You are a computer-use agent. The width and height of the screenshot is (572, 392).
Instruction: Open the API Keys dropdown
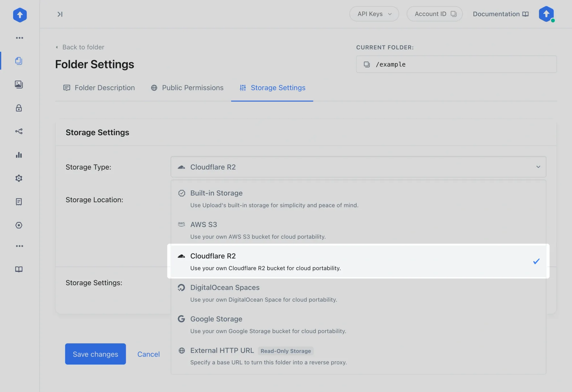click(374, 14)
